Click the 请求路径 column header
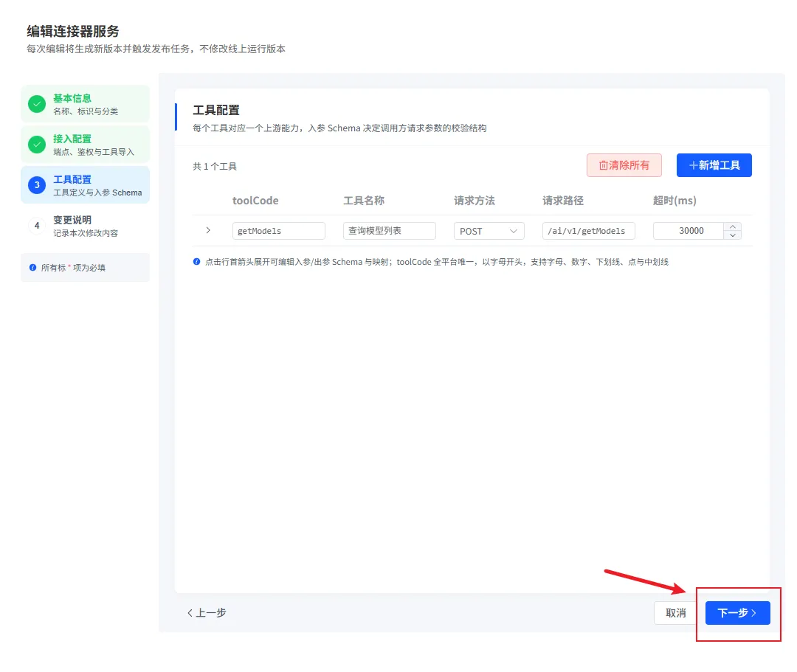 pos(563,201)
